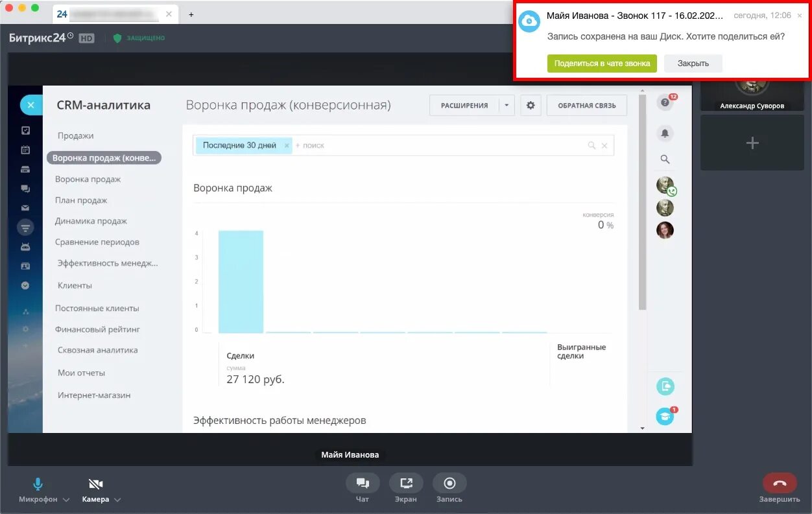Open notifications bell icon
The width and height of the screenshot is (812, 514).
tap(665, 134)
